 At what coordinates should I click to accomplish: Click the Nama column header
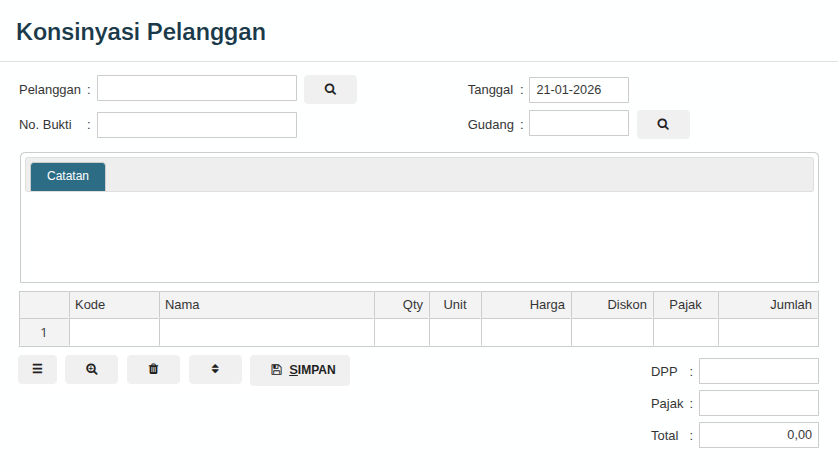pos(267,305)
